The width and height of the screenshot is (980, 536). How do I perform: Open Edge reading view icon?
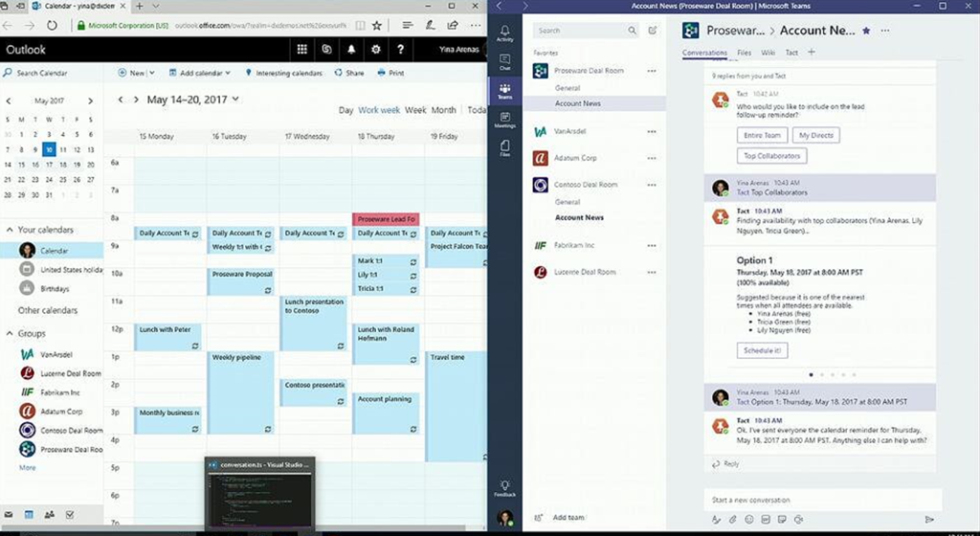click(360, 26)
